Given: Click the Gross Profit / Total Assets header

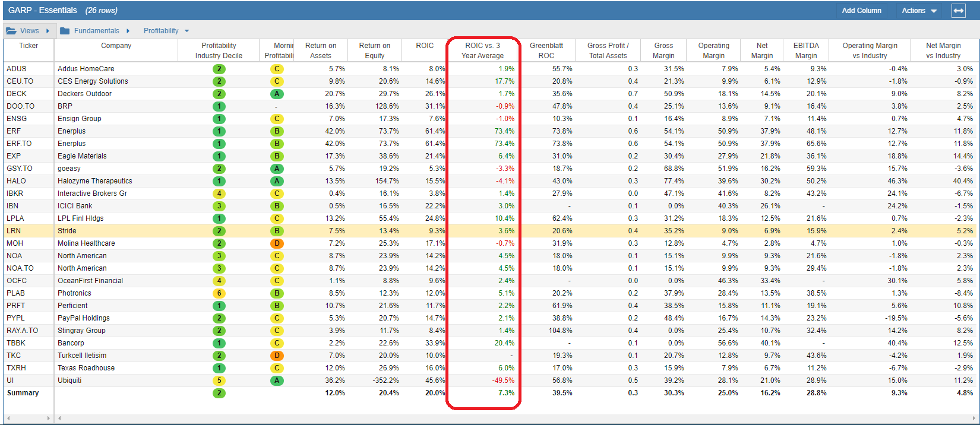Looking at the screenshot, I should (x=608, y=50).
